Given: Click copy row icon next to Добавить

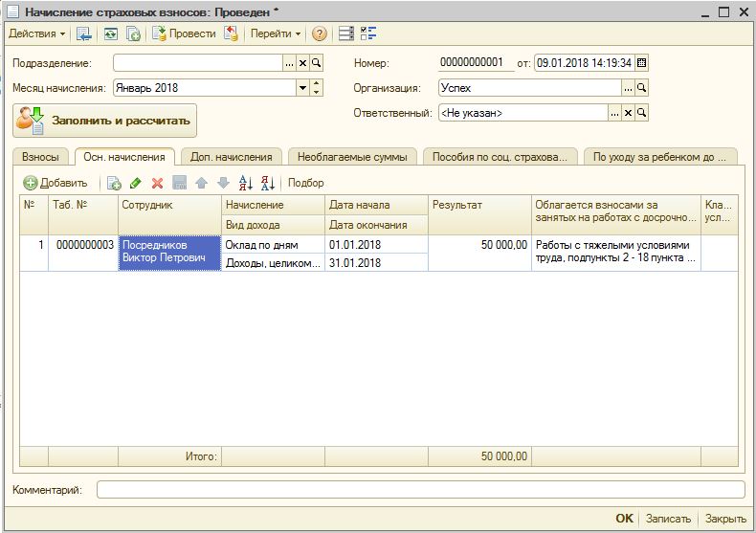Looking at the screenshot, I should coord(114,183).
